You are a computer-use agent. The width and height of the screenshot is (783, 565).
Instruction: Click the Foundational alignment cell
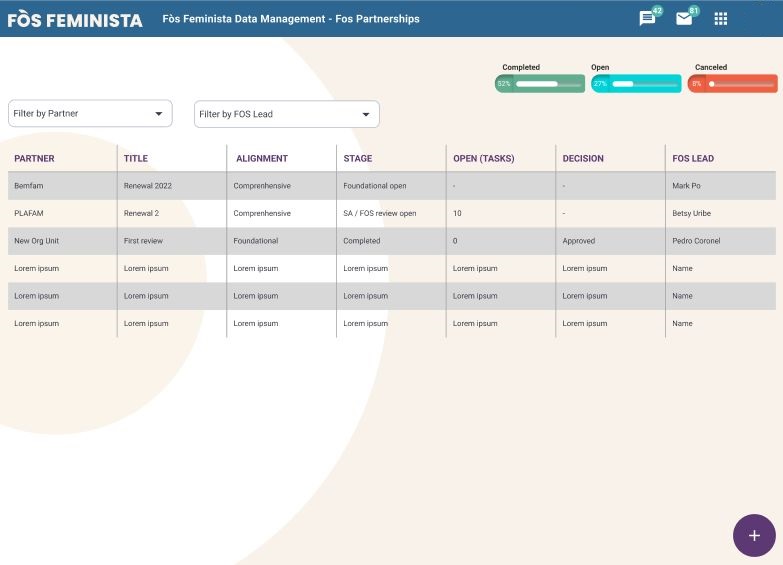pos(256,241)
